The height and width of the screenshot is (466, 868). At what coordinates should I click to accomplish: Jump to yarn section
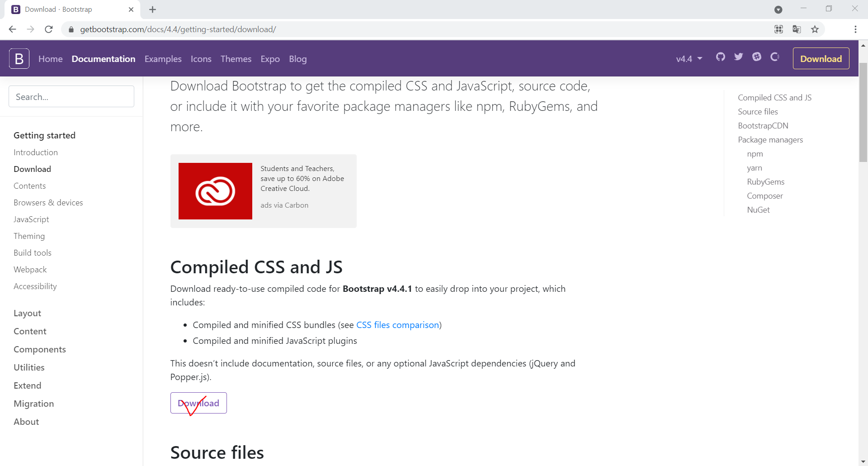coord(755,168)
